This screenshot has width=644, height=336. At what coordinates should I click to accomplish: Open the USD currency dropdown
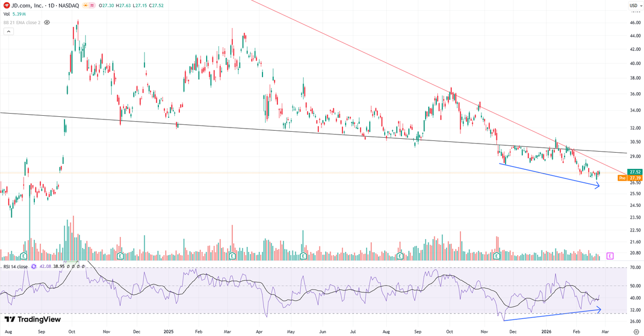click(x=635, y=5)
